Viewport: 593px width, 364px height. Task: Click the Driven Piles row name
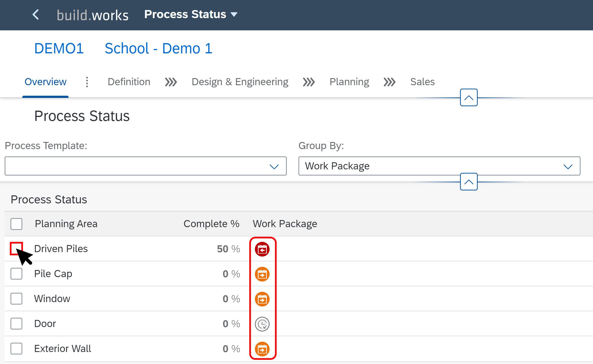(x=61, y=249)
